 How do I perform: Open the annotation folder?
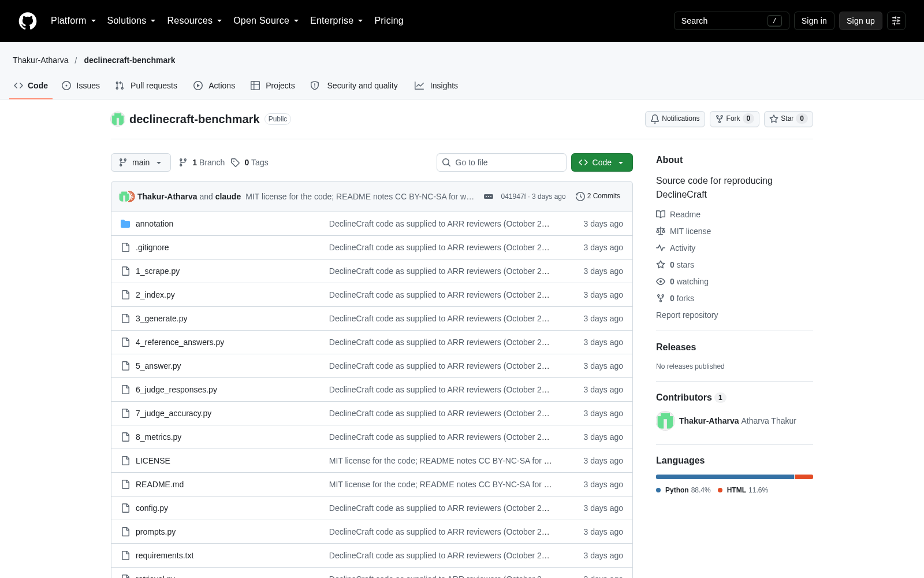(x=154, y=224)
